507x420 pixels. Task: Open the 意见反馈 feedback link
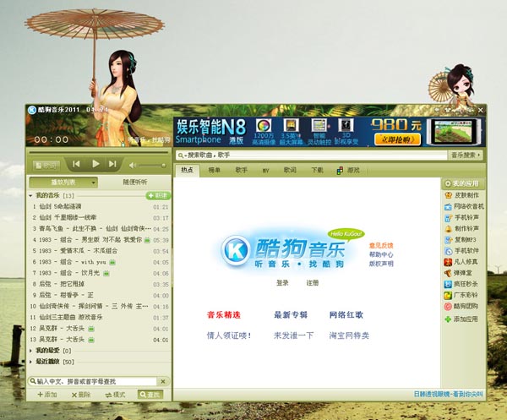pyautogui.click(x=381, y=246)
